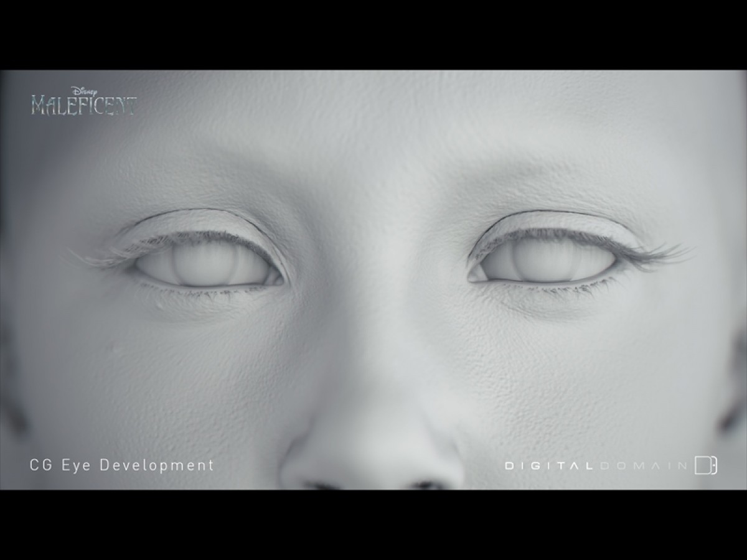The width and height of the screenshot is (747, 560).
Task: Click the "CG Eye Development" caption text
Action: coord(122,465)
